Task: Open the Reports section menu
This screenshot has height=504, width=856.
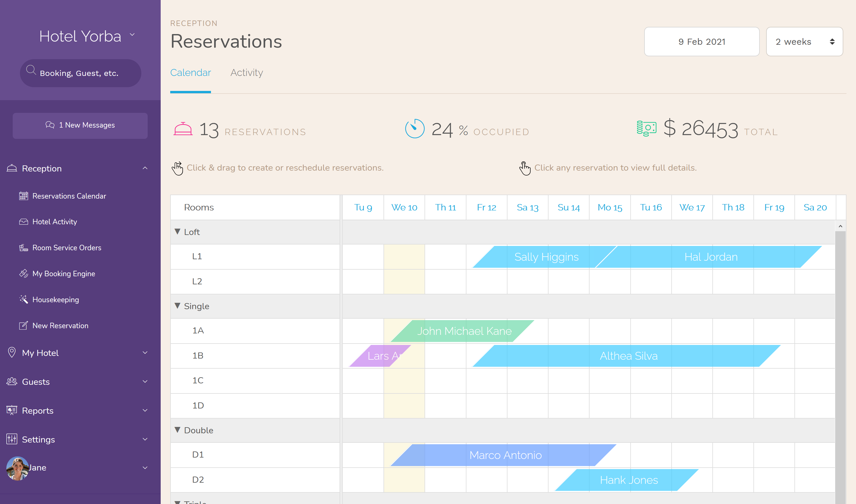Action: tap(38, 410)
